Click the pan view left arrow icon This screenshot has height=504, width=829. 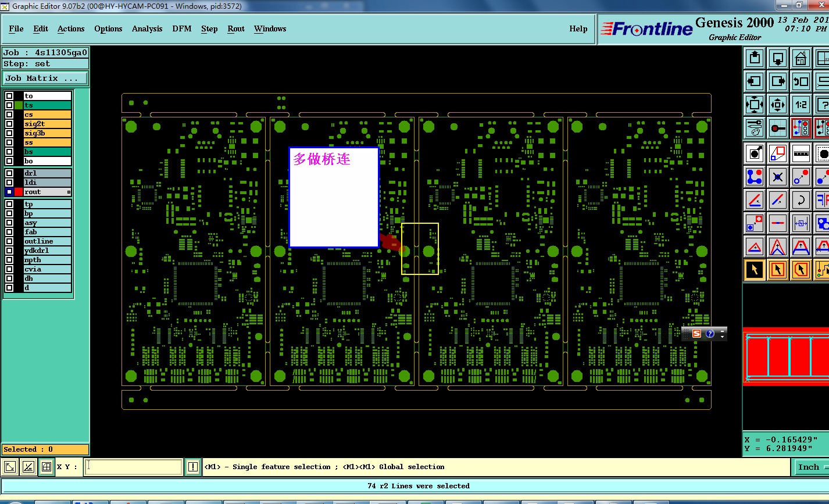point(755,81)
